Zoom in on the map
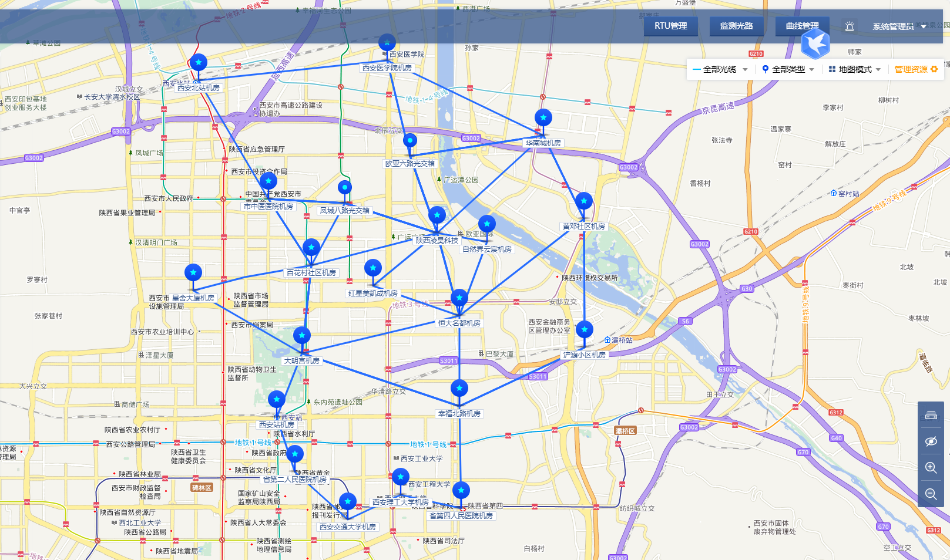This screenshot has height=560, width=950. 931,467
